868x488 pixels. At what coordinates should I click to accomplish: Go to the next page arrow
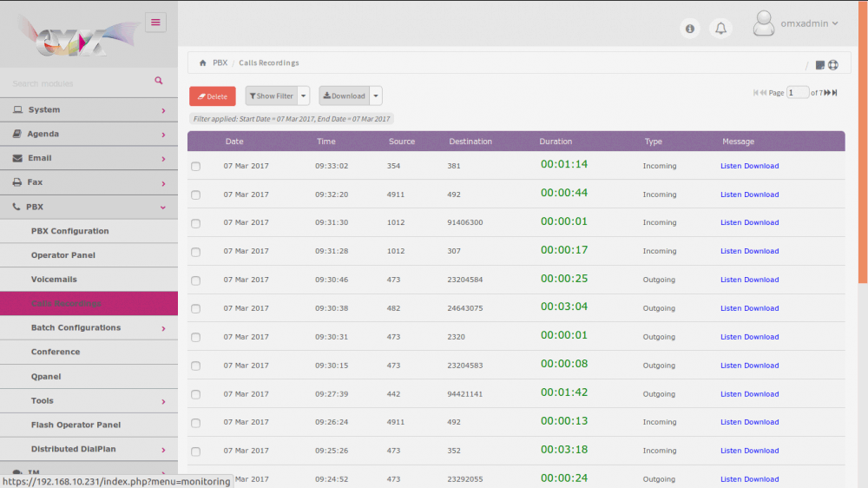(827, 93)
